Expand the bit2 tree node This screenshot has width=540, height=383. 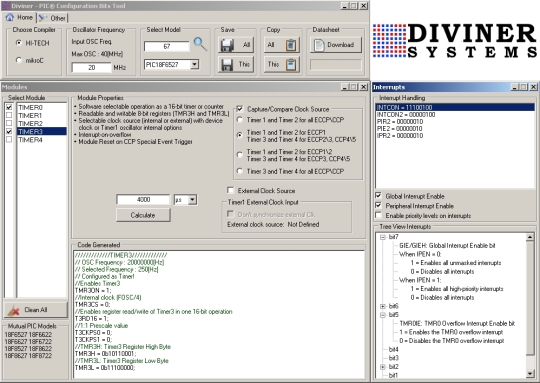[383, 367]
